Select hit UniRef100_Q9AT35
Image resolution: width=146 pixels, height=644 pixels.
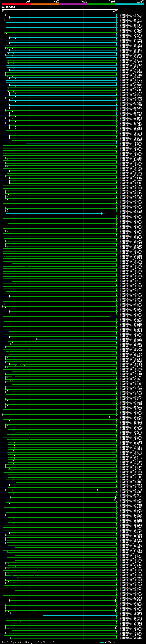coord(131,85)
